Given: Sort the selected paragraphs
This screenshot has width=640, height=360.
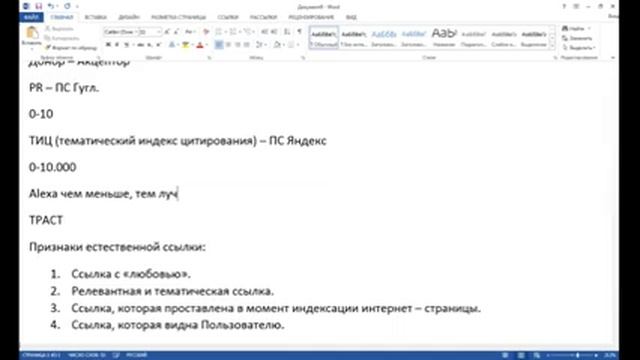Looking at the screenshot, I should click(x=287, y=32).
